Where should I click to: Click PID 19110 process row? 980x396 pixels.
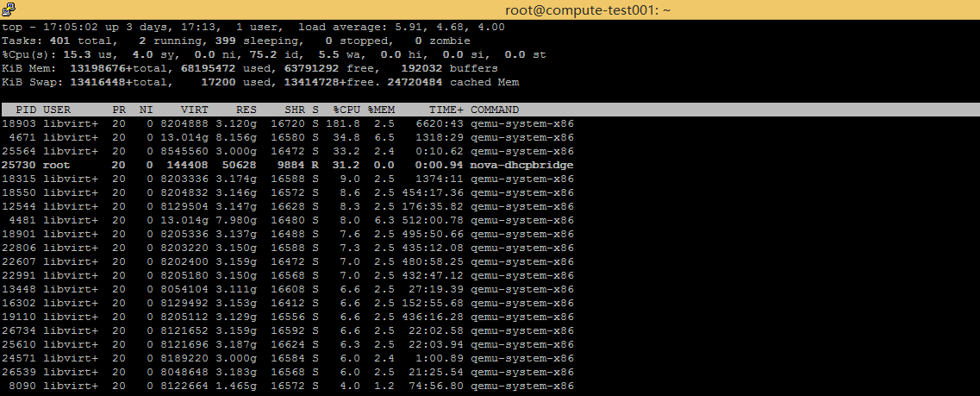point(288,317)
